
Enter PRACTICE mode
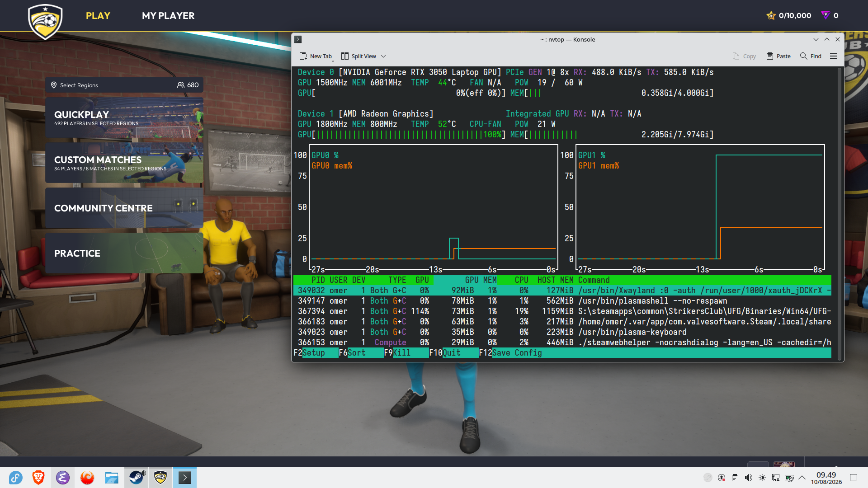pos(124,253)
